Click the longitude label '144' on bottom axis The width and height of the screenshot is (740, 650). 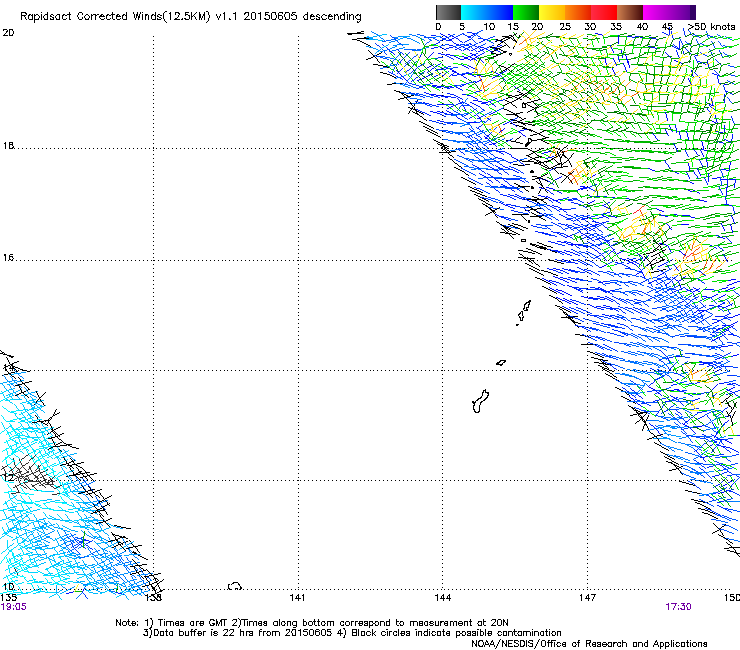(443, 598)
